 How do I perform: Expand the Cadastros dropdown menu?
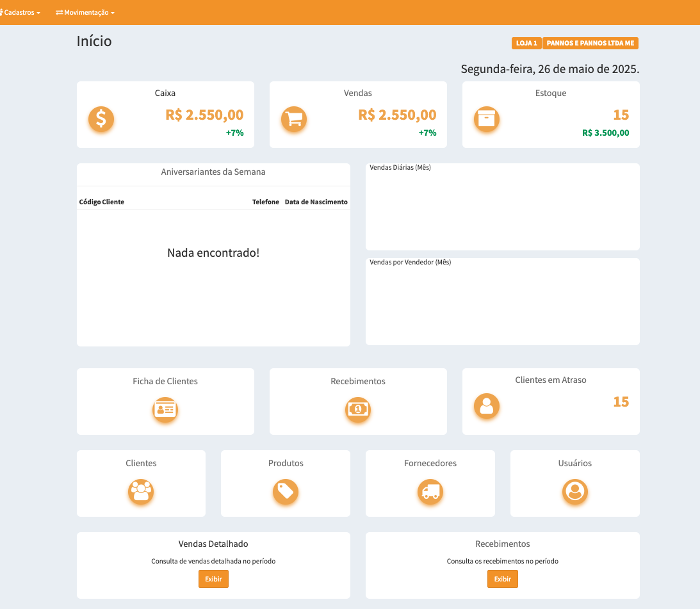point(21,13)
